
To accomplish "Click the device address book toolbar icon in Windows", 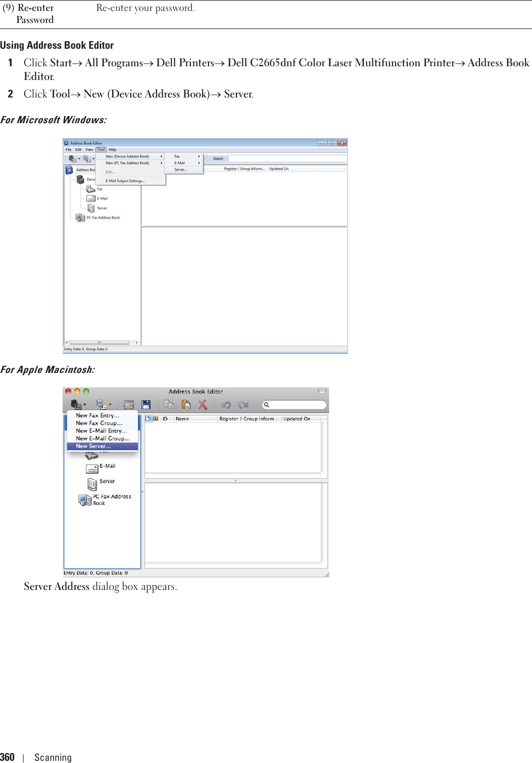I will click(72, 159).
